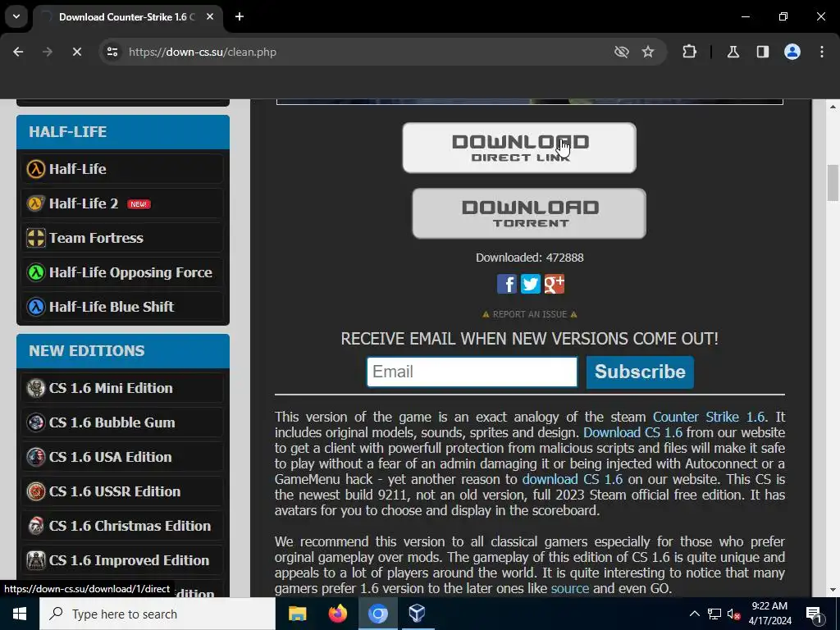840x630 pixels.
Task: Open the Team Fortress sidebar entry
Action: click(123, 238)
